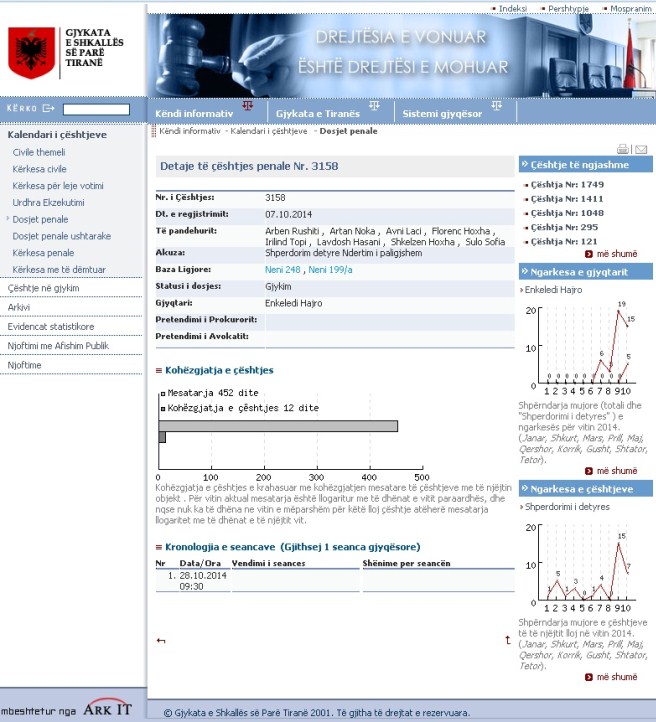Click the red back arrow icon
This screenshot has height=722, width=656.
[161, 640]
